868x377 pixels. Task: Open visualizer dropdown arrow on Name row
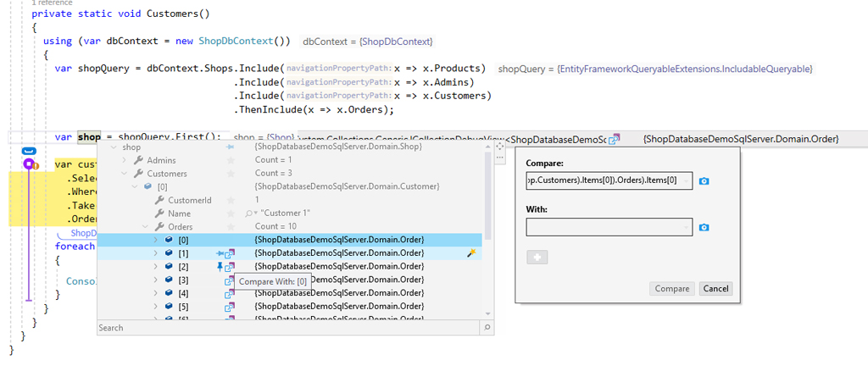pyautogui.click(x=256, y=213)
